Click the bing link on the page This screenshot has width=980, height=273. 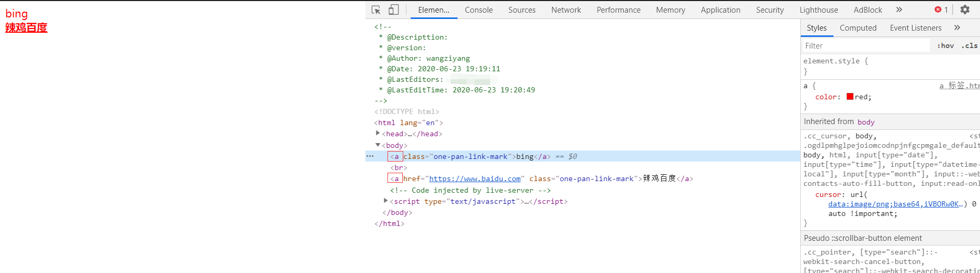[x=16, y=14]
